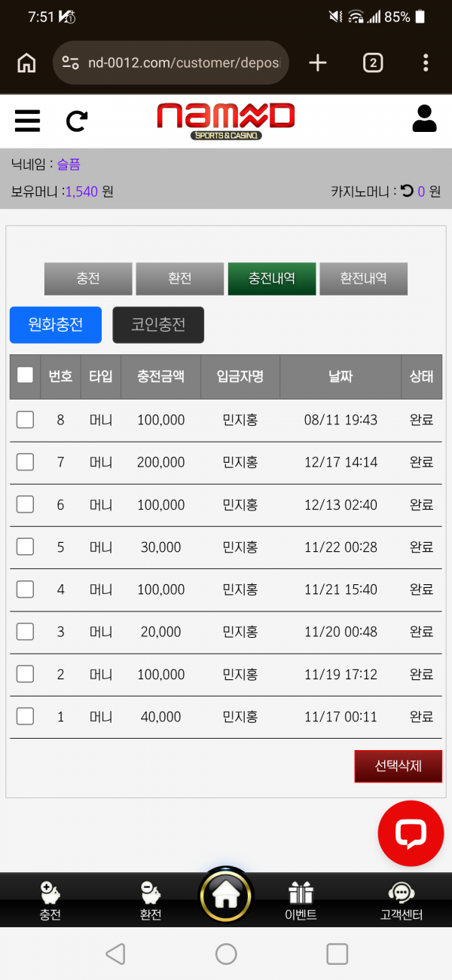Switch to 충전 tab
452x980 pixels.
(88, 278)
